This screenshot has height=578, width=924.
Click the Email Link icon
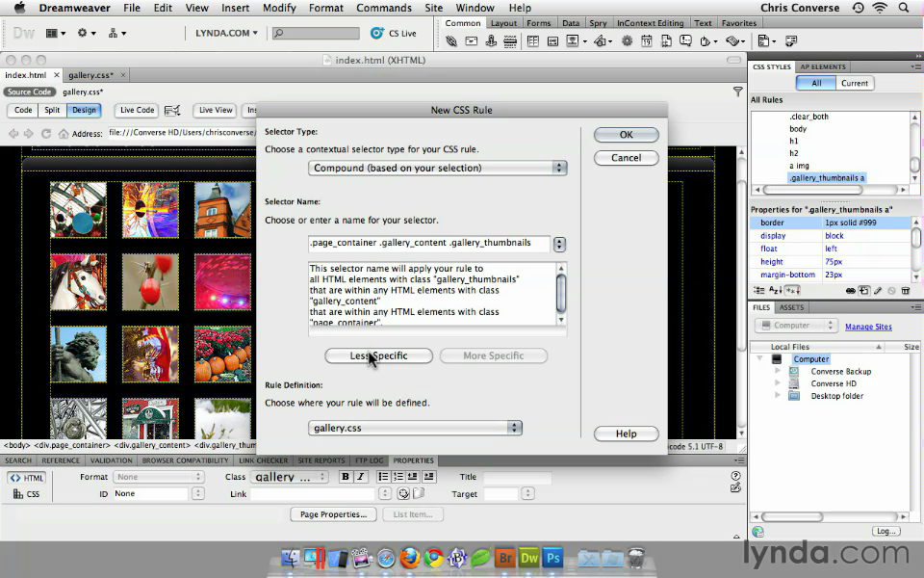tap(472, 41)
